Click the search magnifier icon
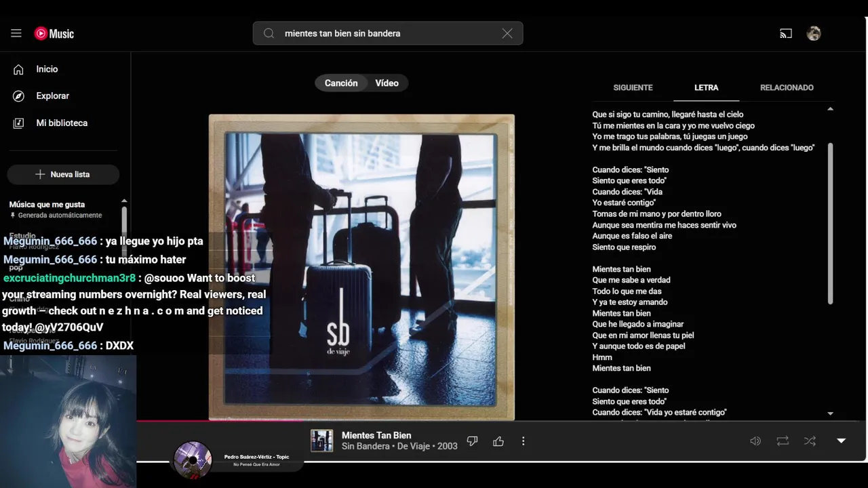The width and height of the screenshot is (868, 488). click(x=269, y=33)
